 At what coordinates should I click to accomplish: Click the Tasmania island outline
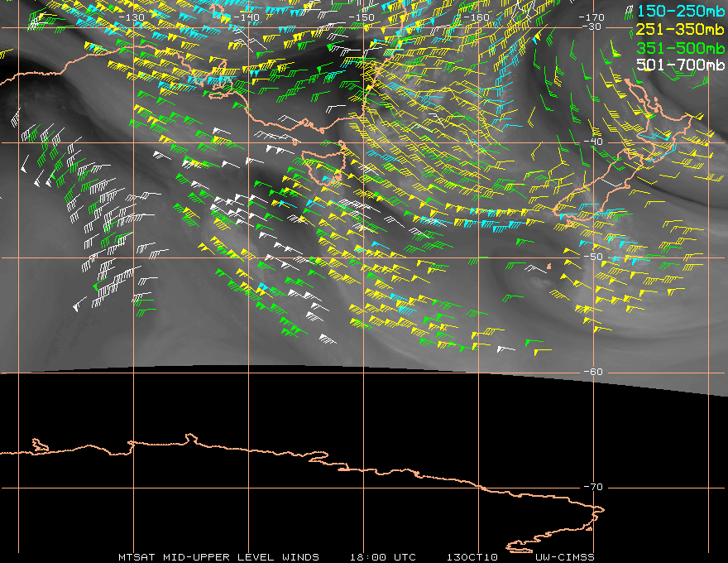tap(325, 166)
